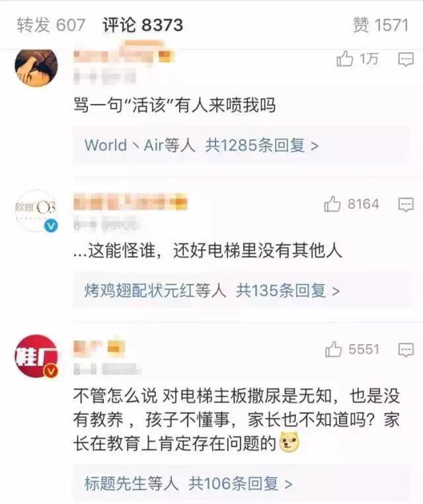Like the comment showing 5551 likes
The height and width of the screenshot is (504, 423).
(333, 349)
